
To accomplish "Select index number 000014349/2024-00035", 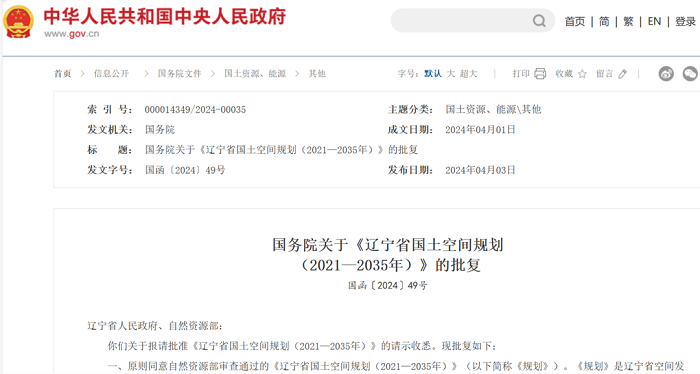I will [195, 110].
